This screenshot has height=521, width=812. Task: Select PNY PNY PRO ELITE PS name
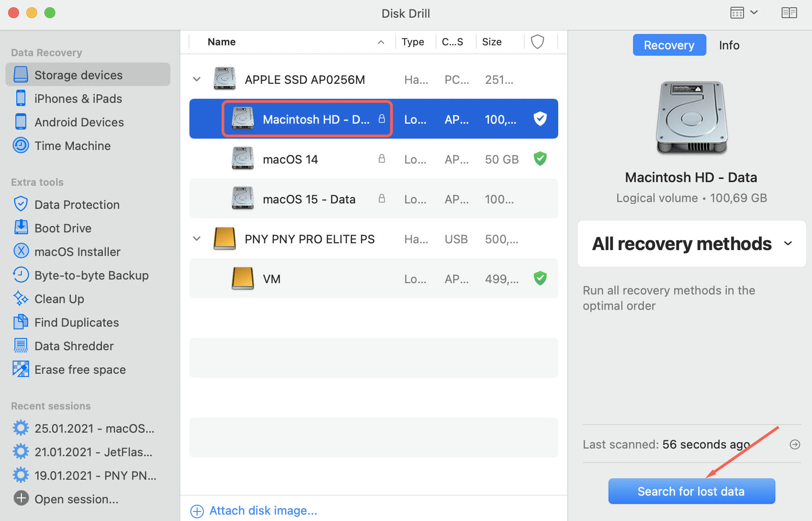309,239
